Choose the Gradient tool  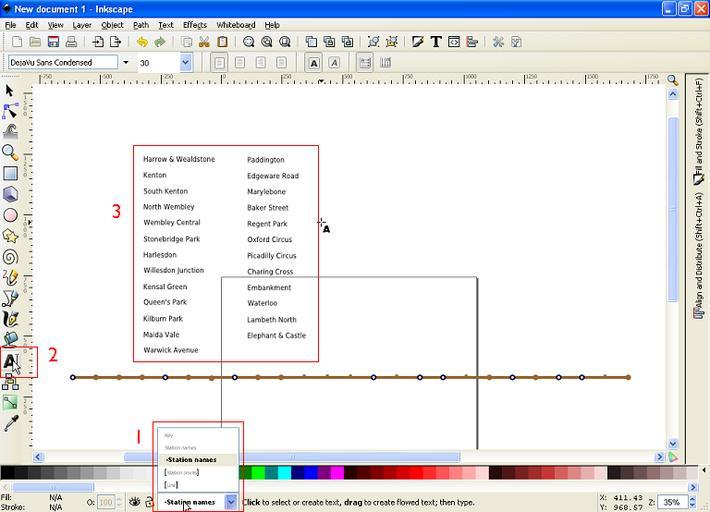[x=10, y=402]
